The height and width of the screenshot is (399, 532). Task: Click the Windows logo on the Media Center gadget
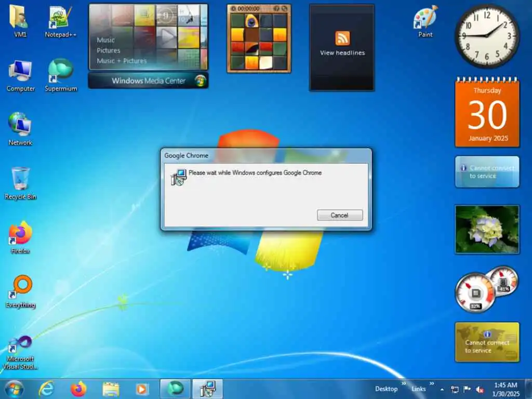point(201,81)
